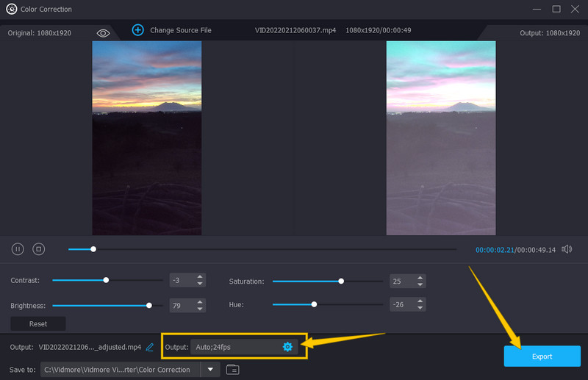Pause the video playback
The image size is (588, 380).
[18, 249]
